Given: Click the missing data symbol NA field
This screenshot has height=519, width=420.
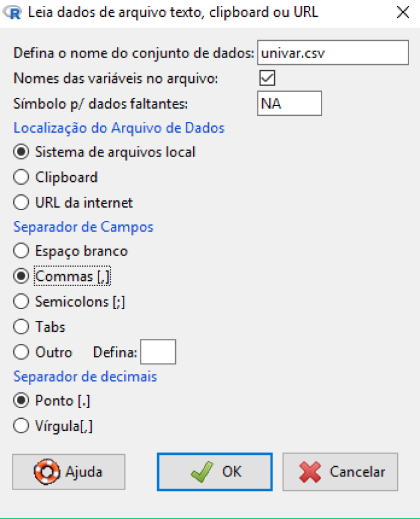Looking at the screenshot, I should click(290, 103).
